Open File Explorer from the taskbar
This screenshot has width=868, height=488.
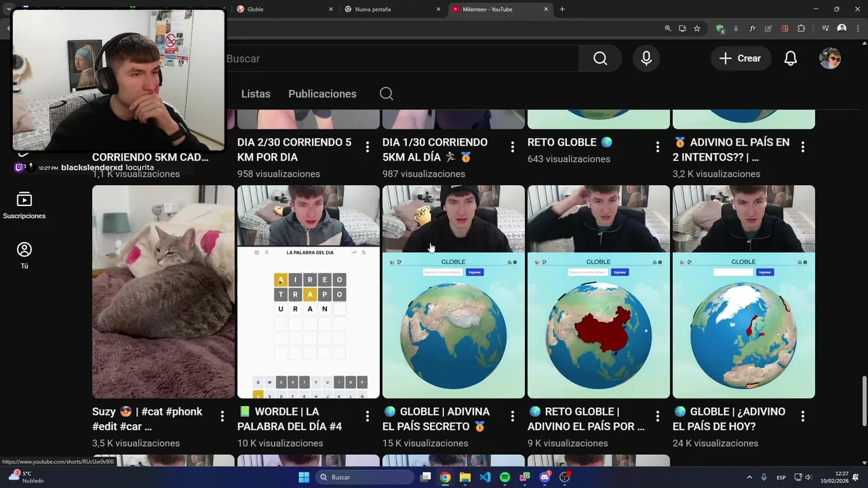coord(465,477)
